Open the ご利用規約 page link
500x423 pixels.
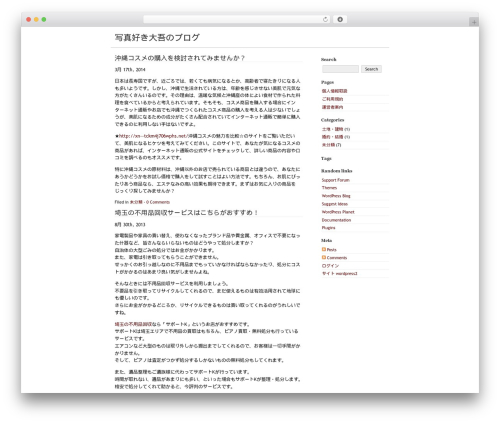point(332,99)
